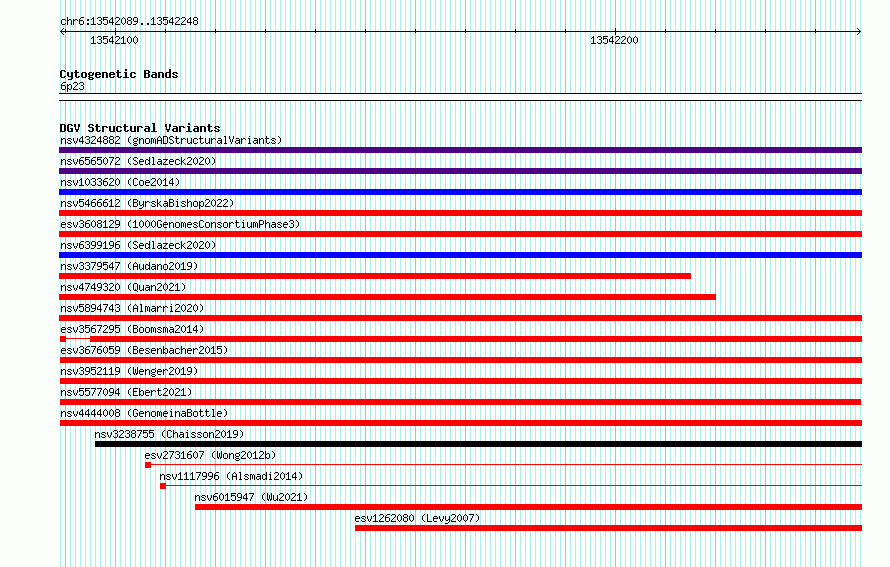Open nsv3952119 (Wenger2019) label
890x567 pixels.
pos(129,371)
